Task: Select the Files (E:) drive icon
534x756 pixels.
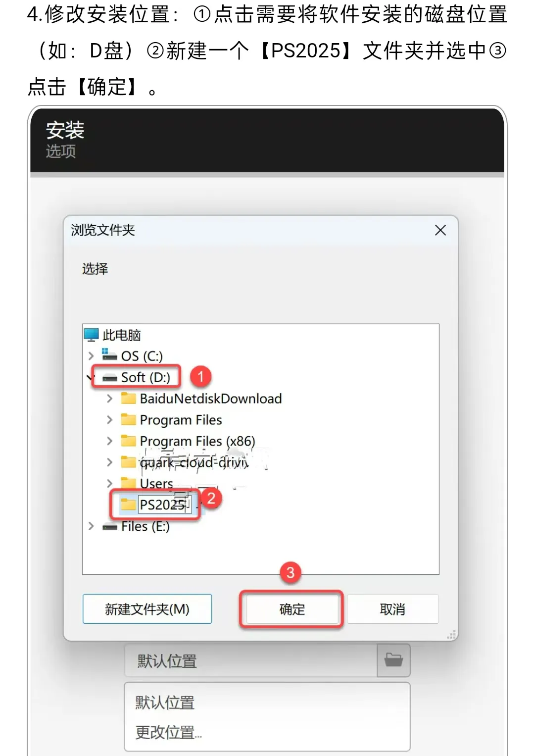Action: pos(110,526)
